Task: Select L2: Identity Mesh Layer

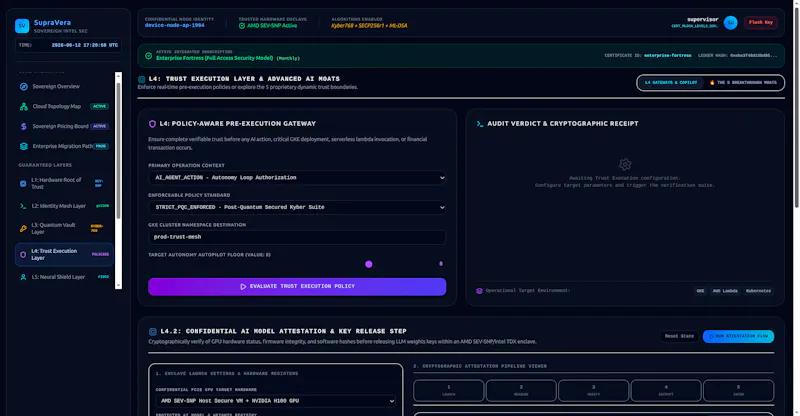Action: coord(64,206)
